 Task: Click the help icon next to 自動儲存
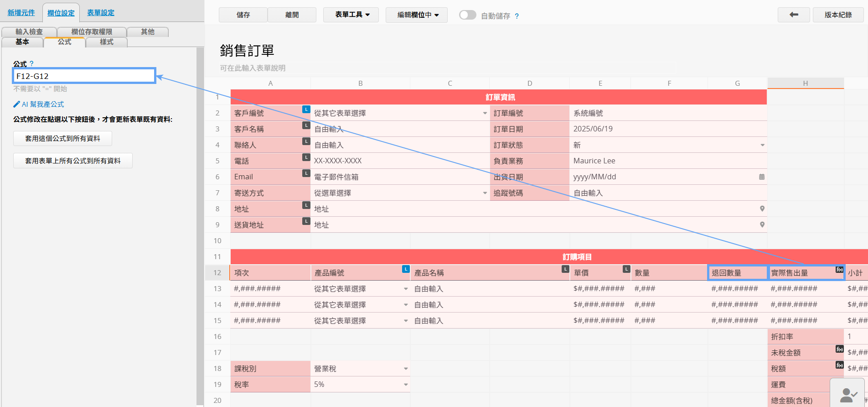coord(517,16)
